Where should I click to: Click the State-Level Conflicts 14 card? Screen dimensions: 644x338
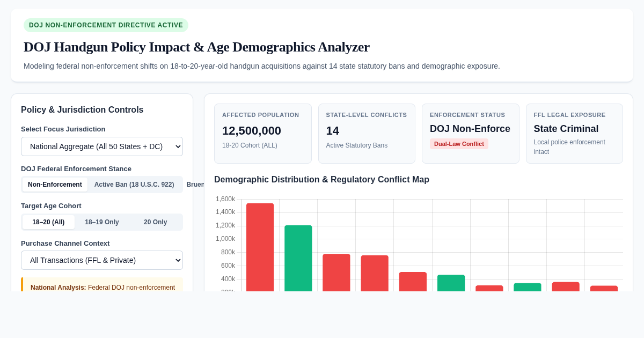[x=367, y=134]
